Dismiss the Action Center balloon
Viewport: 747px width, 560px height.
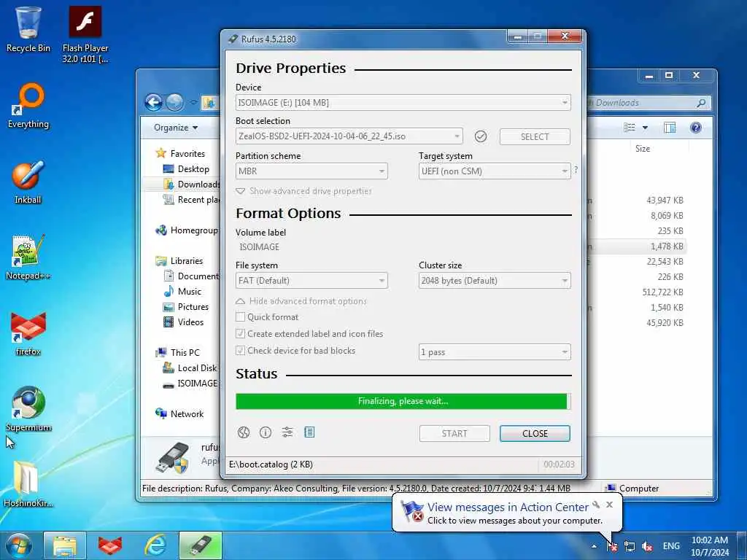pyautogui.click(x=609, y=505)
